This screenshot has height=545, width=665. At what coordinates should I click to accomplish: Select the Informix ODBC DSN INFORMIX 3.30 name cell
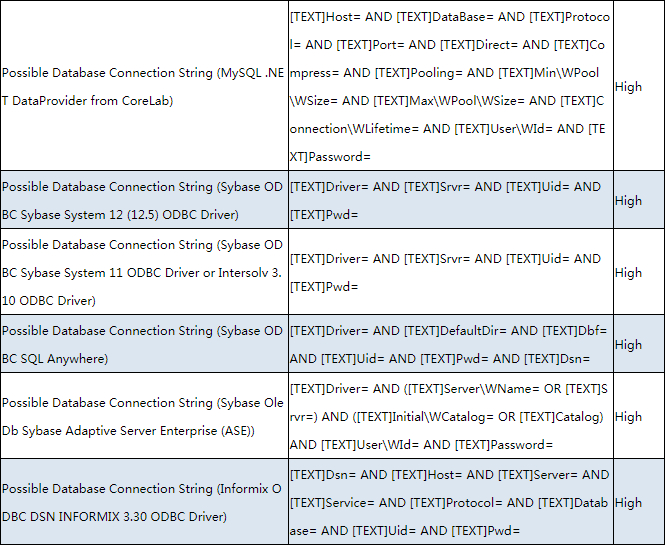pos(144,502)
